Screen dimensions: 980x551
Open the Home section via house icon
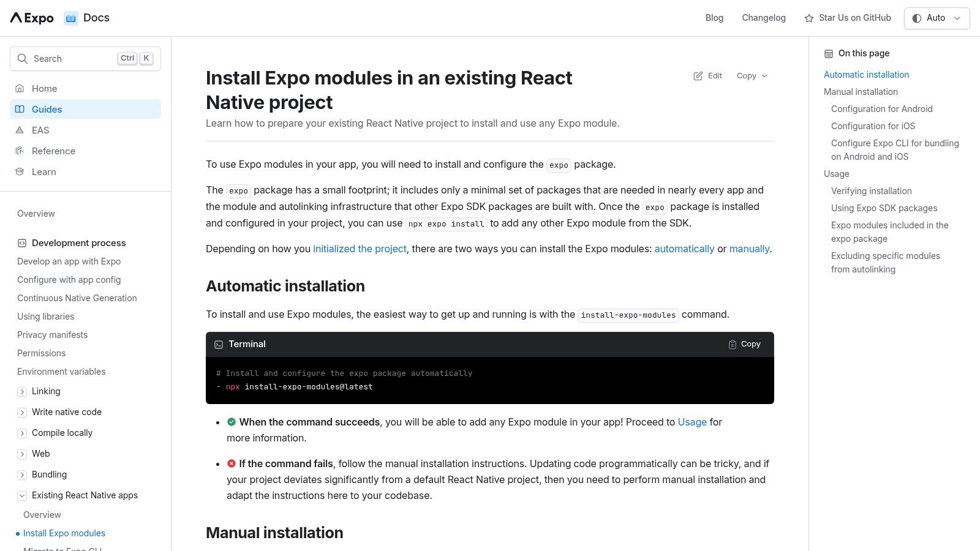coord(20,89)
